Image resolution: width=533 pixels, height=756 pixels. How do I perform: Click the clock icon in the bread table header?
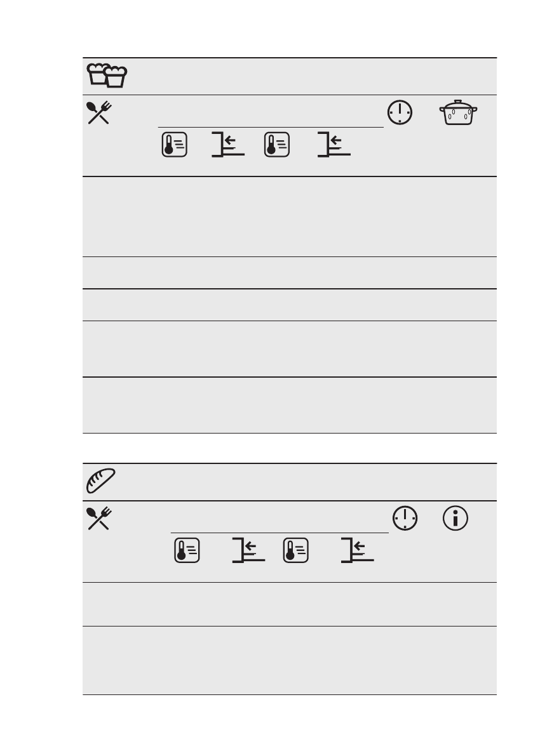(x=405, y=519)
